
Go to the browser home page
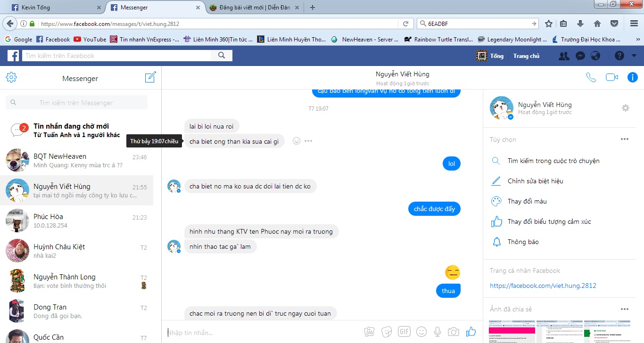pos(597,24)
